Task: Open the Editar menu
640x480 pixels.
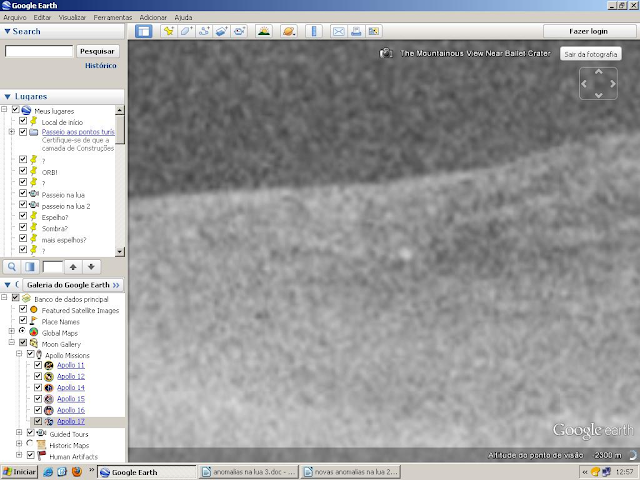Action: coord(42,18)
